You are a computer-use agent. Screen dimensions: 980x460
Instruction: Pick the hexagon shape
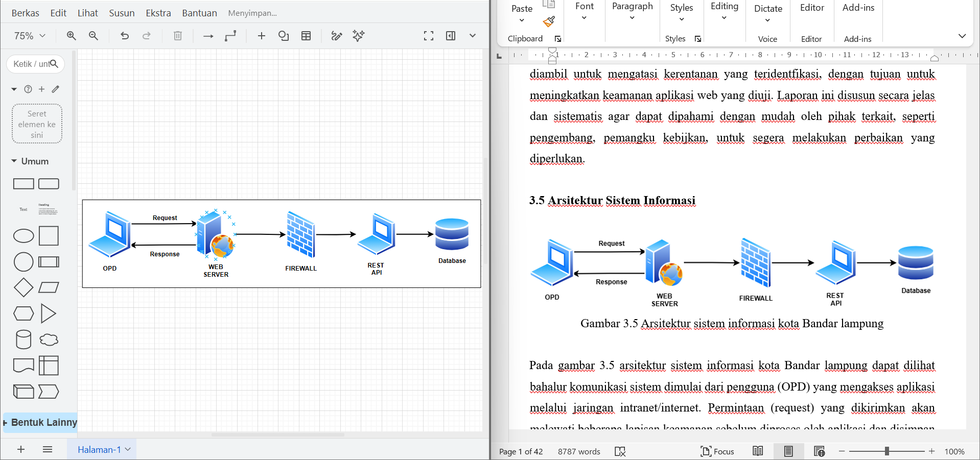click(x=24, y=313)
